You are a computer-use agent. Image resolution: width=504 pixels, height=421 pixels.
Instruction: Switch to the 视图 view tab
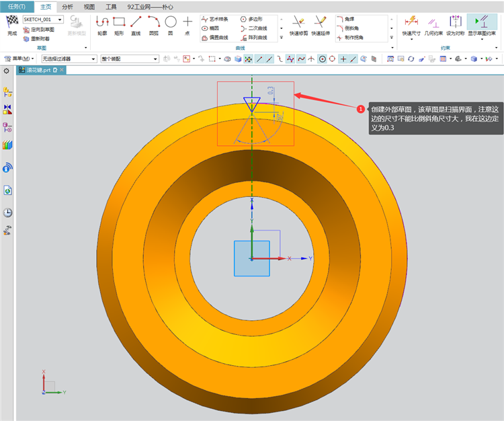coord(89,7)
